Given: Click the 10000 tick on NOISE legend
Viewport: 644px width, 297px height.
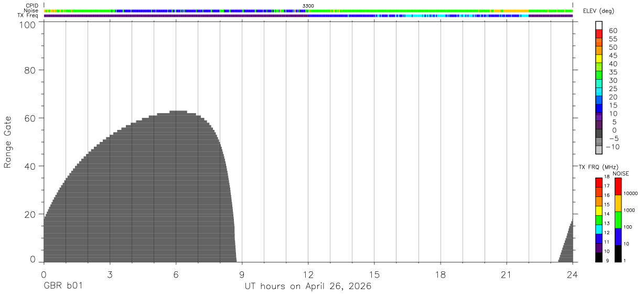Looking at the screenshot, I should coord(630,193).
